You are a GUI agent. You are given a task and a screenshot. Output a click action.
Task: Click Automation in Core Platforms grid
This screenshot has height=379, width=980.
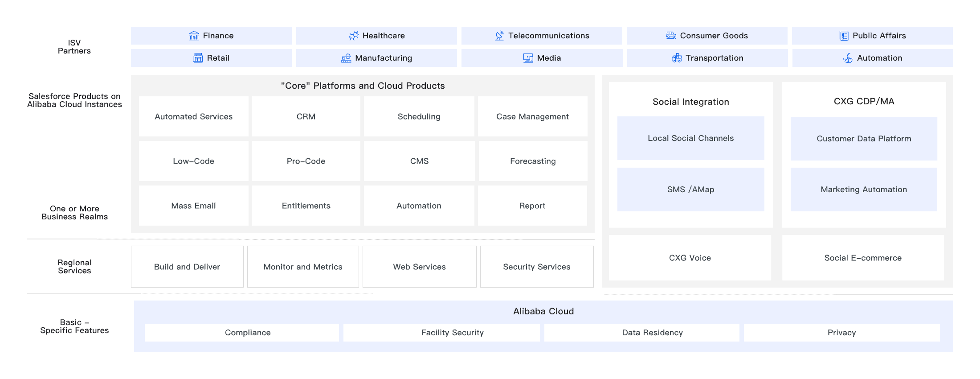point(419,206)
